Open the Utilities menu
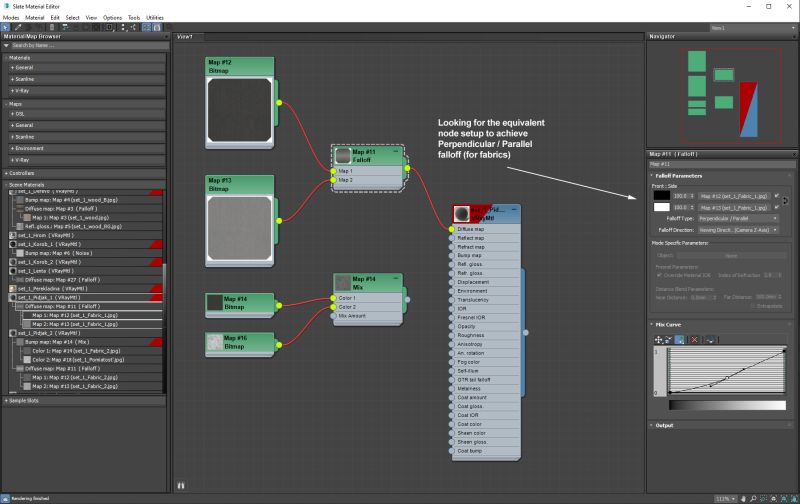The image size is (800, 504). tap(155, 17)
